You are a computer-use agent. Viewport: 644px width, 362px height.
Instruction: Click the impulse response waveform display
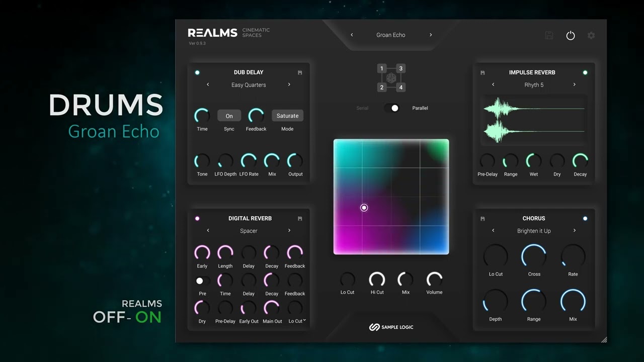pyautogui.click(x=534, y=121)
